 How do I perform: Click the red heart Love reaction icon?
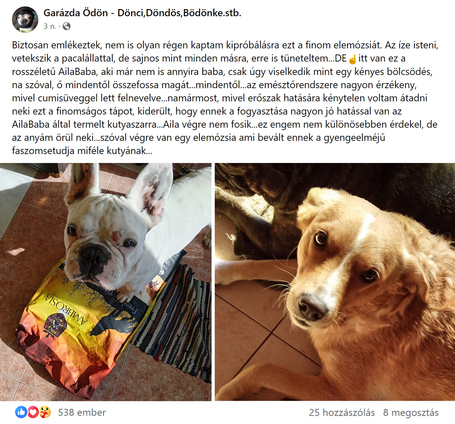[x=33, y=412]
